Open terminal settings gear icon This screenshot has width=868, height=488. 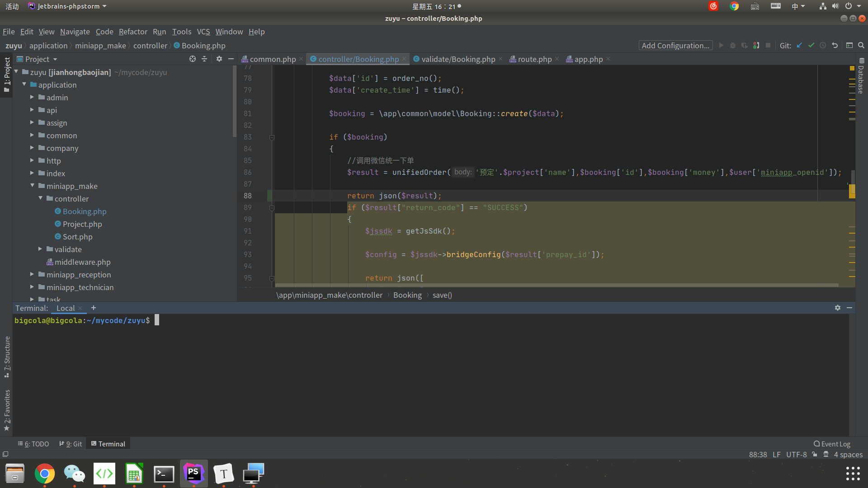pos(838,308)
